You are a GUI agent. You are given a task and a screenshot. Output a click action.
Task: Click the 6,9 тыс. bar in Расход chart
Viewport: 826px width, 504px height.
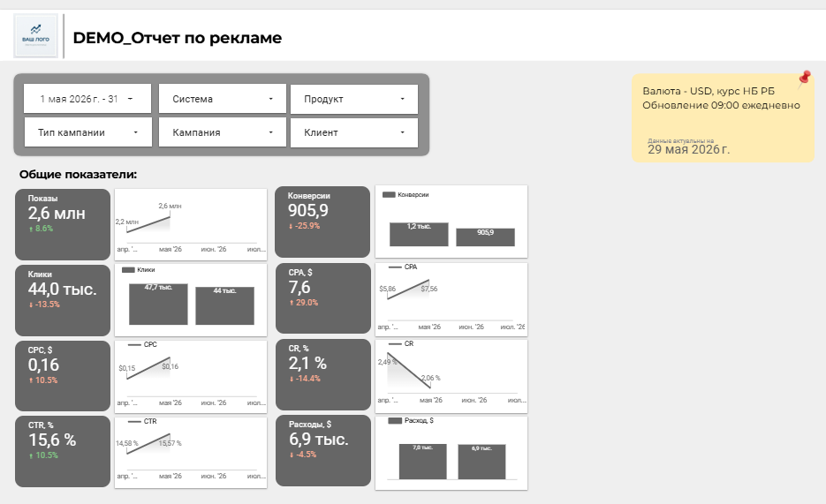(481, 462)
